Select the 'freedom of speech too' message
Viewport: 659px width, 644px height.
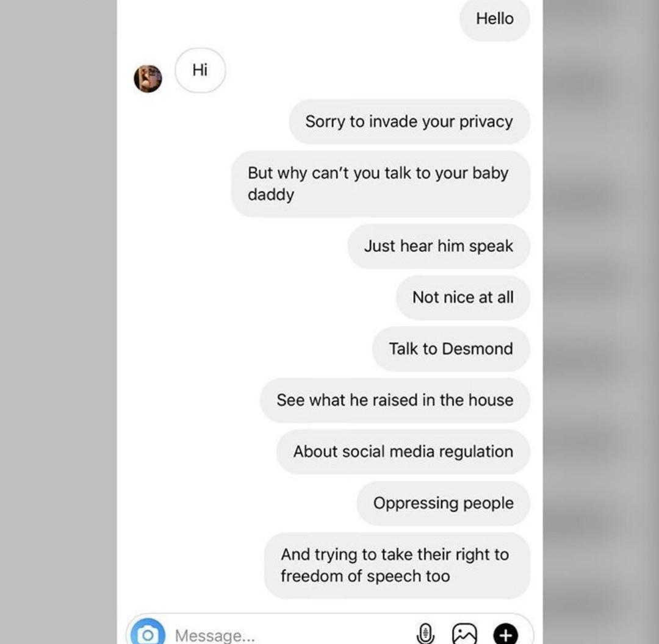tap(397, 565)
